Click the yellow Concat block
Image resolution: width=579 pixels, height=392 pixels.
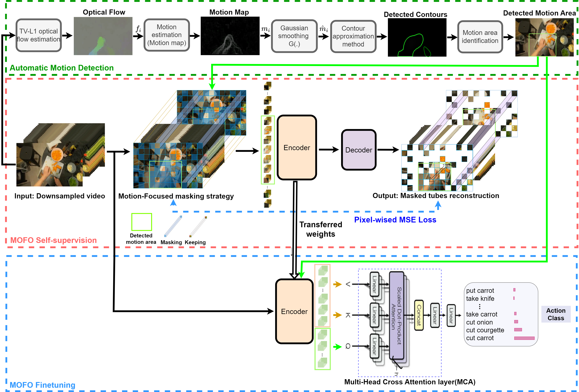[x=419, y=315]
